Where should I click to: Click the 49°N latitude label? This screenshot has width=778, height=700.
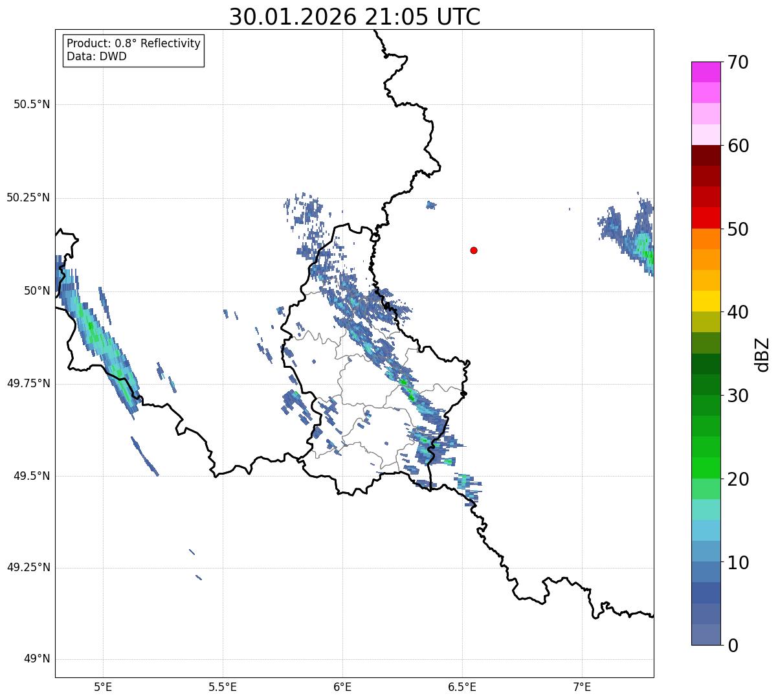(x=37, y=659)
